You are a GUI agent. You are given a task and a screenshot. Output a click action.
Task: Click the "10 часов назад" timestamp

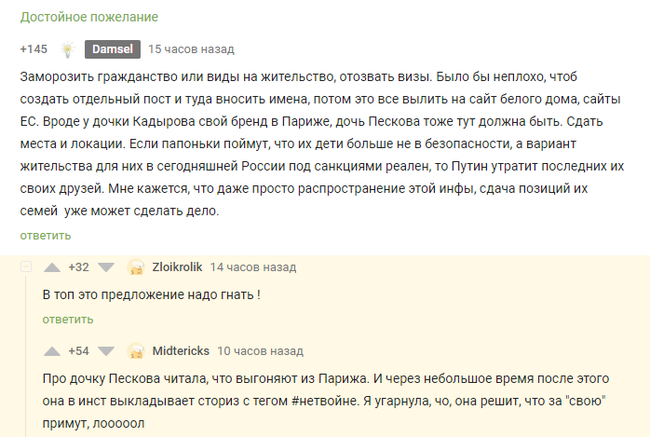[260, 352]
